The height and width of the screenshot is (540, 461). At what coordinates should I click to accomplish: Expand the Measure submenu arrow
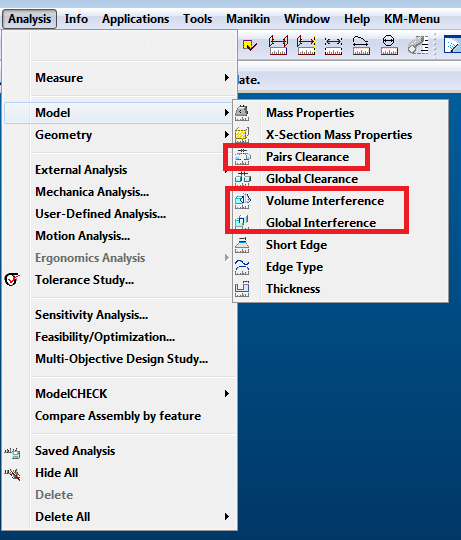pos(227,78)
